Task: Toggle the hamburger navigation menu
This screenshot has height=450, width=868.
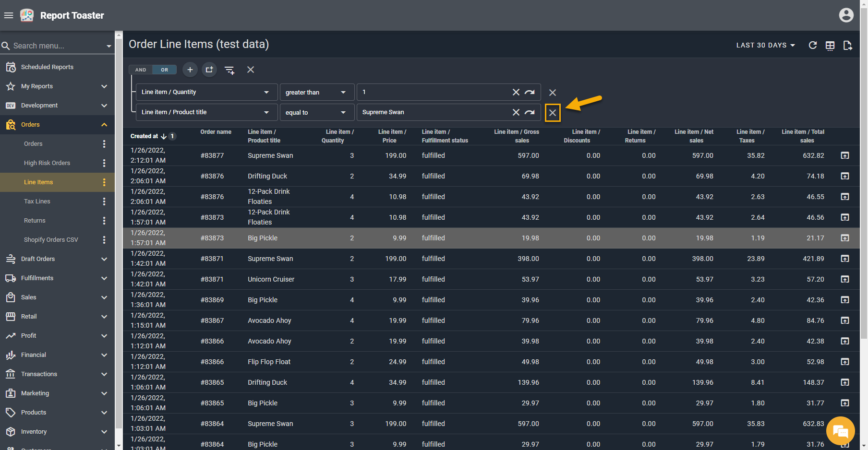Action: coord(9,15)
